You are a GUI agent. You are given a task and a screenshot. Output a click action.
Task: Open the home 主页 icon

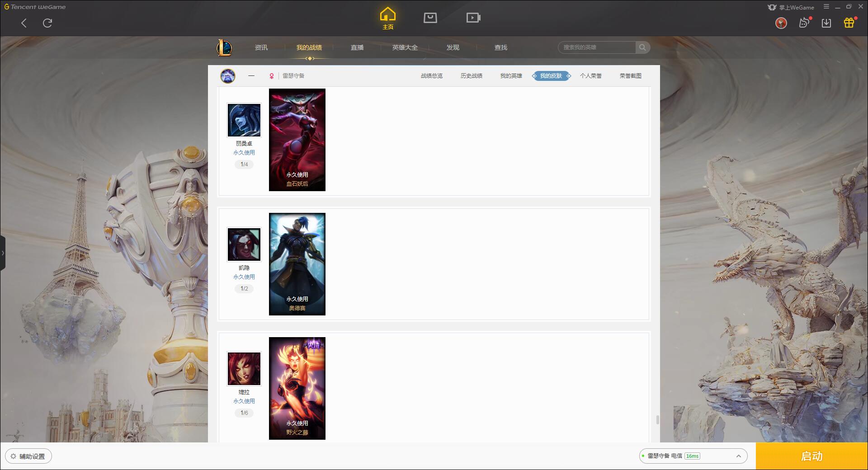(x=388, y=18)
